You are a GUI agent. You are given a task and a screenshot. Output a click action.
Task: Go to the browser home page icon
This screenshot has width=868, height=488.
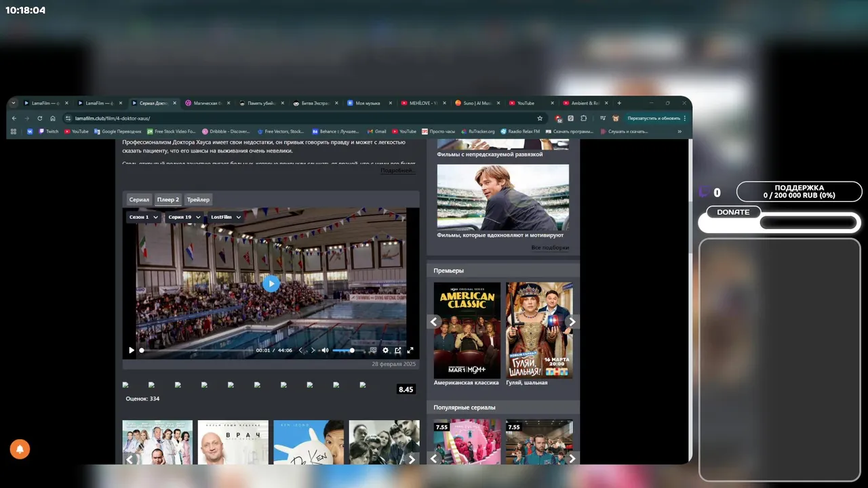click(x=53, y=118)
